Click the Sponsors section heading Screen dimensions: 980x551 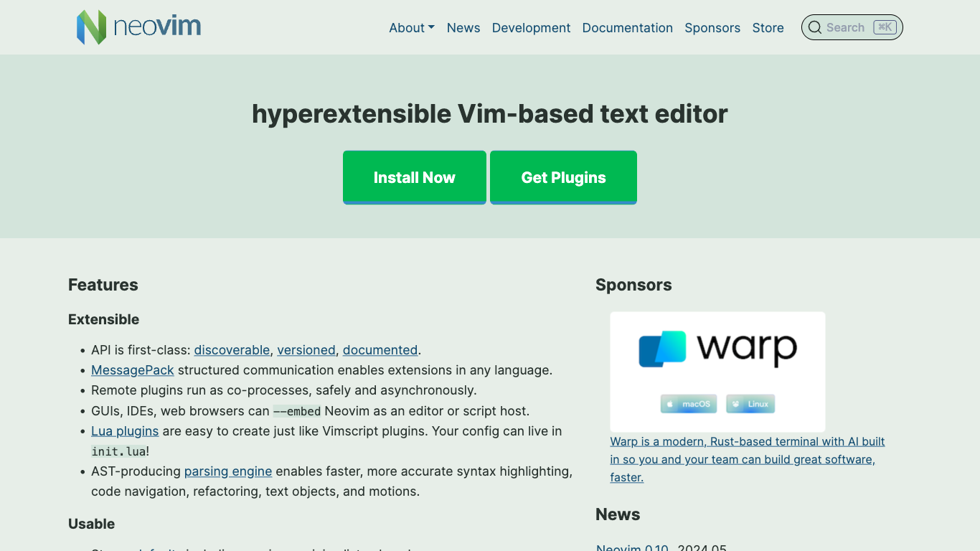(633, 285)
